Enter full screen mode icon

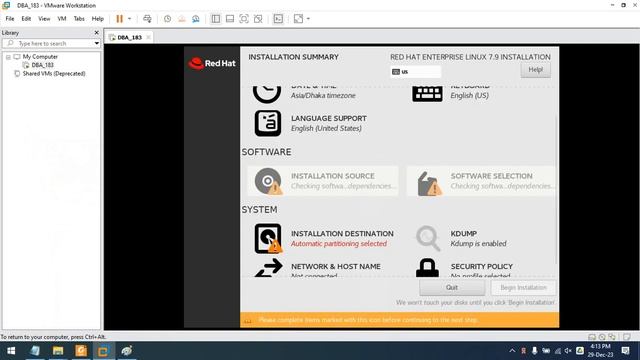pyautogui.click(x=244, y=19)
